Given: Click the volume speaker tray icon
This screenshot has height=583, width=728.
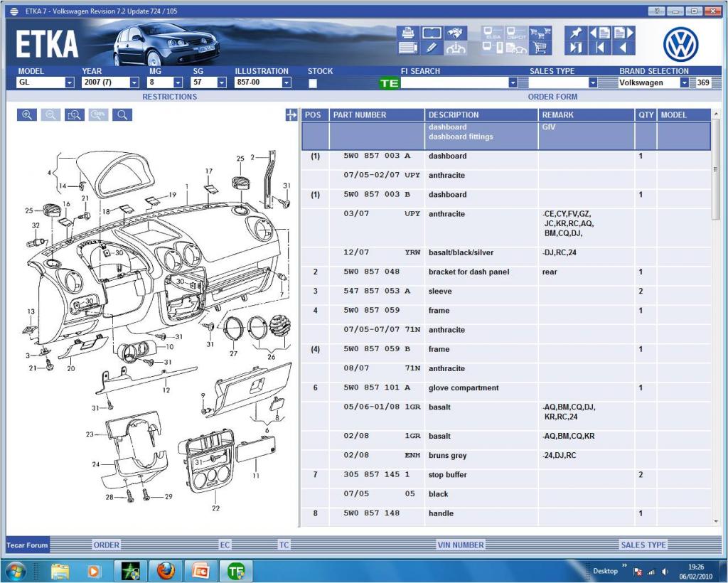Looking at the screenshot, I should tap(665, 572).
